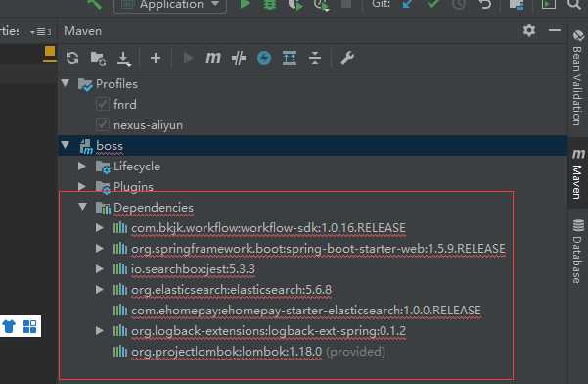588x384 pixels.
Task: Update project from Git
Action: coord(407,4)
